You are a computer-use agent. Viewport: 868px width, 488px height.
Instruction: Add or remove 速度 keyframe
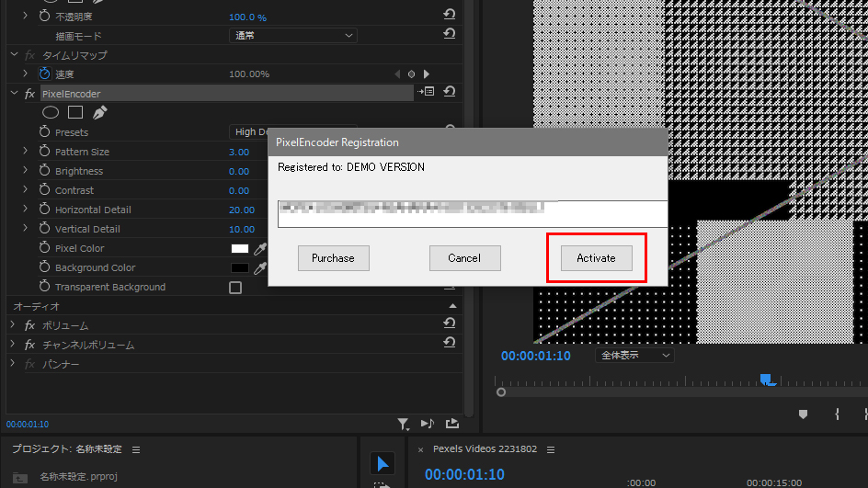pyautogui.click(x=411, y=74)
